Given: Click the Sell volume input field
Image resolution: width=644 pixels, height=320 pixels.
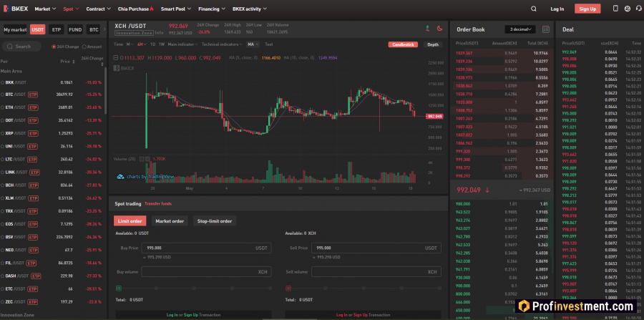Looking at the screenshot, I should [376, 272].
